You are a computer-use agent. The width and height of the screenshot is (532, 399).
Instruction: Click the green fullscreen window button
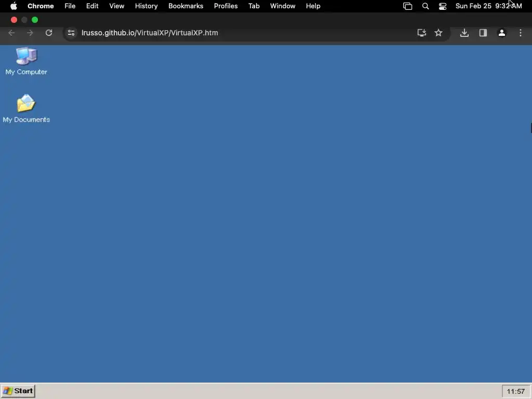tap(35, 20)
